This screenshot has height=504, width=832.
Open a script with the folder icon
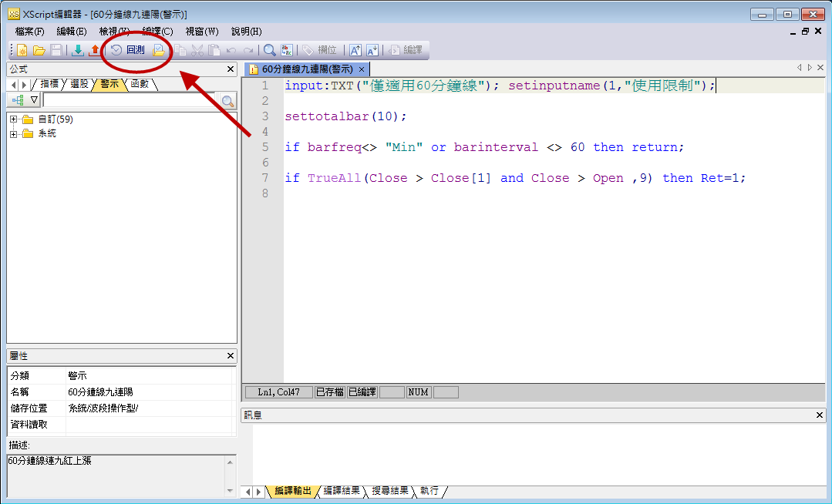(39, 50)
